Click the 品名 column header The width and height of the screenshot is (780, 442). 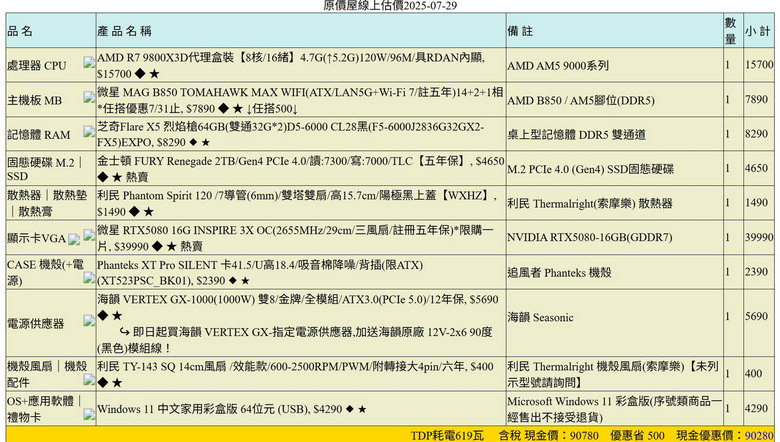pos(20,31)
